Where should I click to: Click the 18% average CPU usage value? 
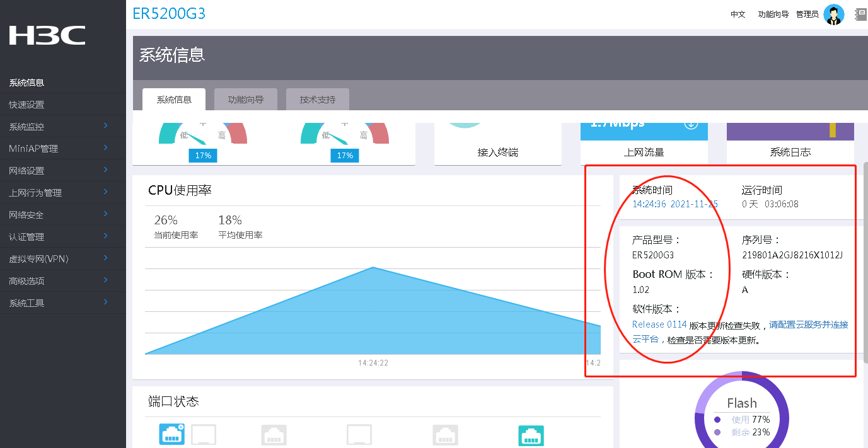[230, 220]
